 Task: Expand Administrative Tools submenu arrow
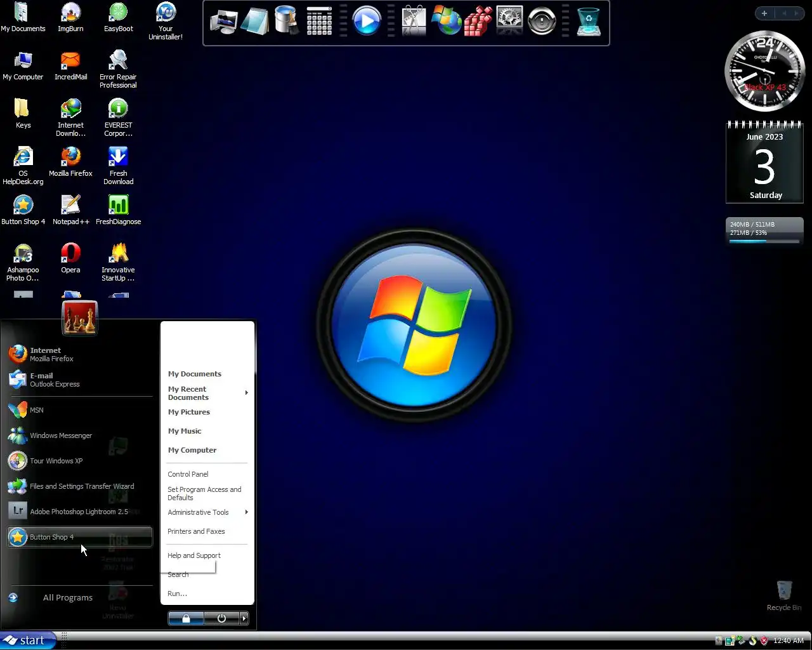[246, 512]
